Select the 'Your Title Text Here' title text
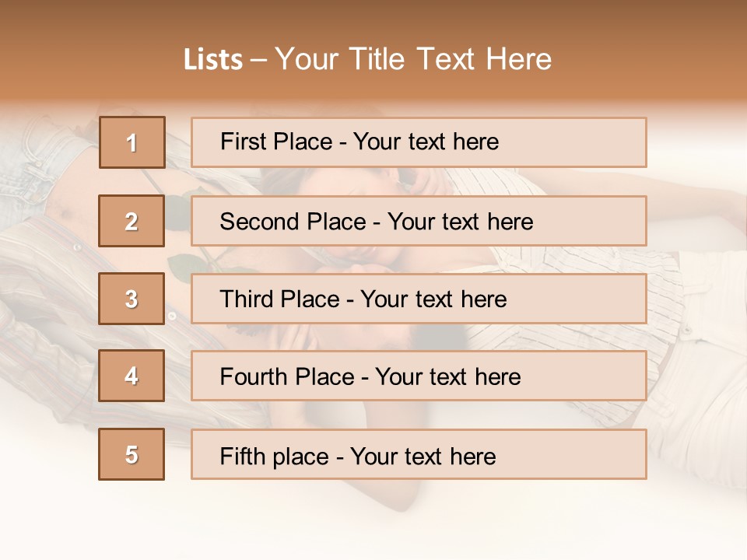The image size is (747, 560). tap(413, 59)
